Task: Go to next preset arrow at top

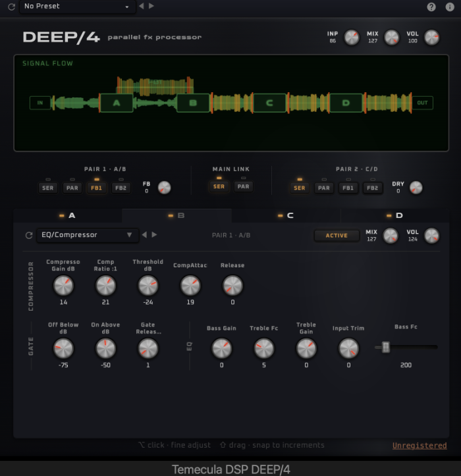Action: point(151,6)
